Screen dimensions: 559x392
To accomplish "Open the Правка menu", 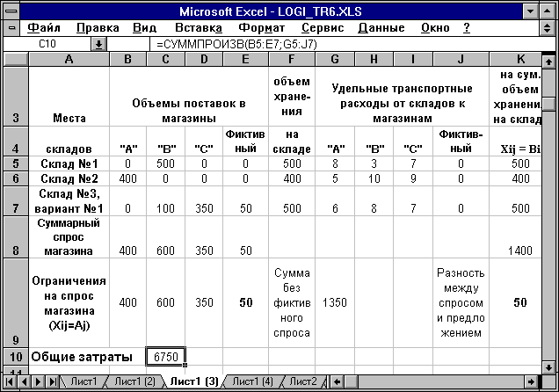I will point(98,28).
